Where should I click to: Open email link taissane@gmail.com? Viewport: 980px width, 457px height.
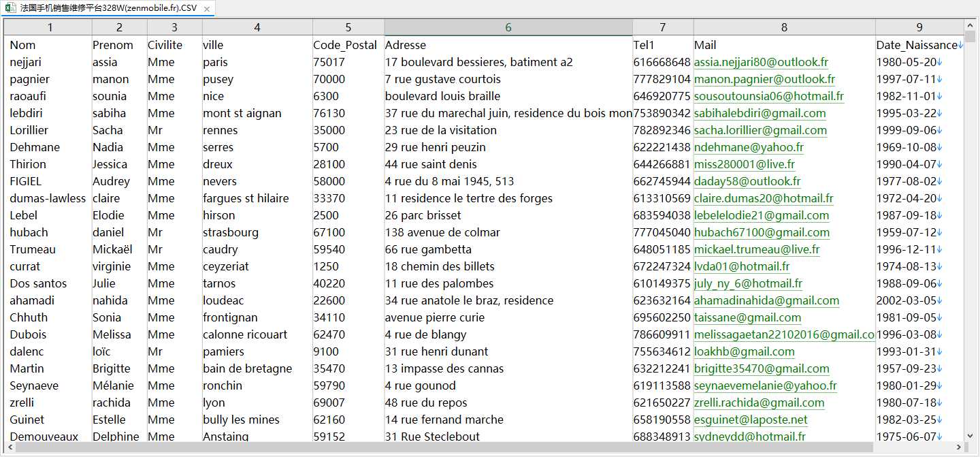pyautogui.click(x=747, y=317)
